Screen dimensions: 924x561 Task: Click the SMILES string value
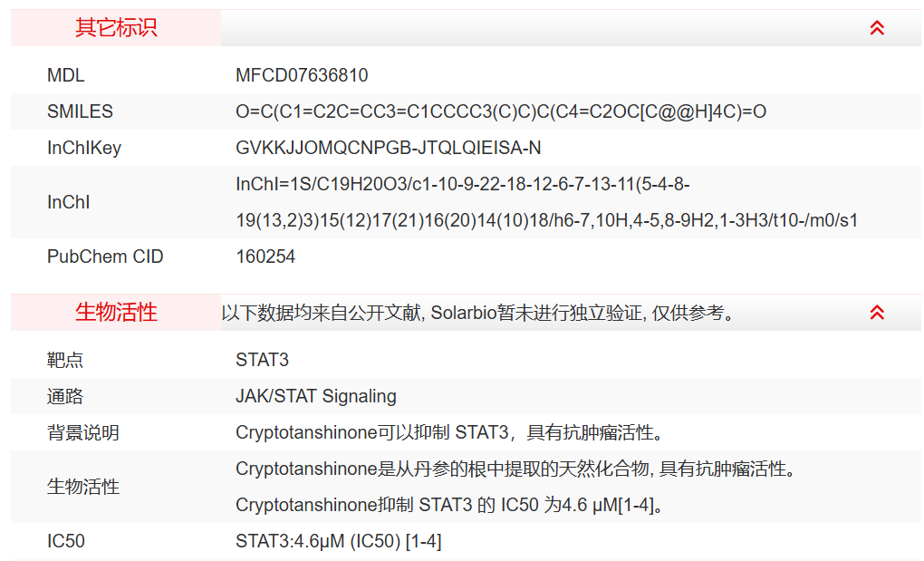501,111
